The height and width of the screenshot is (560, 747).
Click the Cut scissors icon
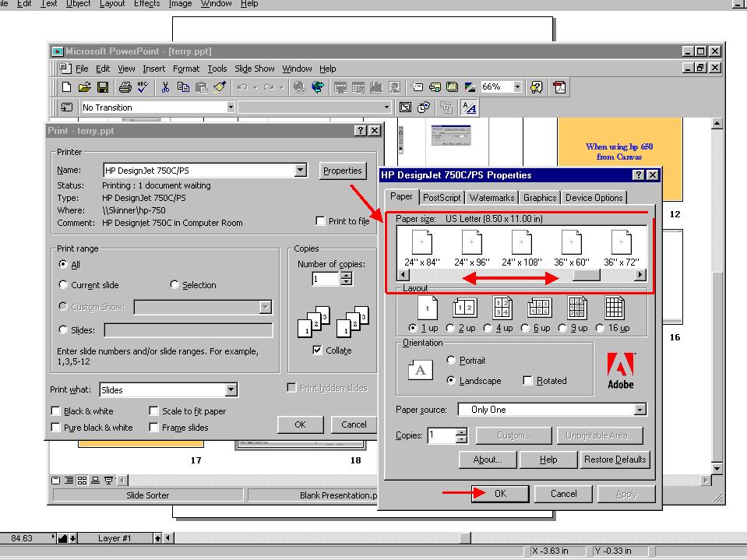(166, 87)
